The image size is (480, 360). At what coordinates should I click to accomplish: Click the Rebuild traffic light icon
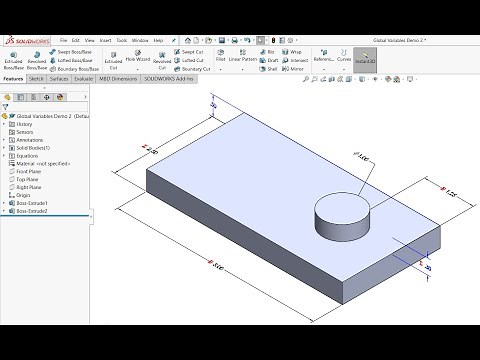(273, 40)
